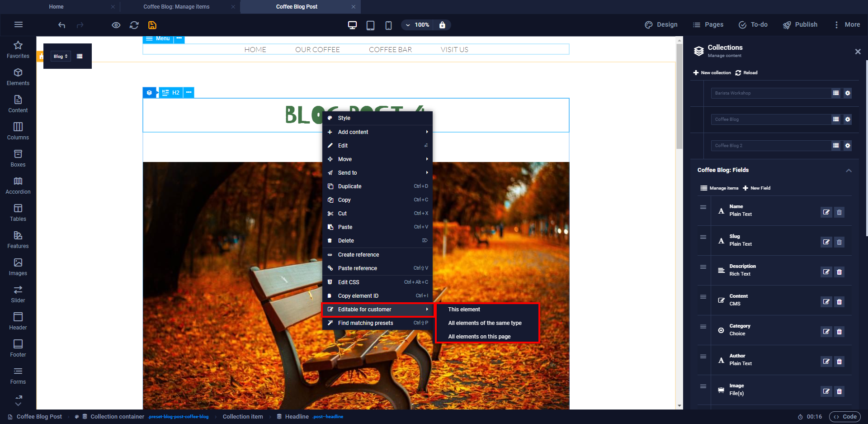The height and width of the screenshot is (424, 868).
Task: Open the 100% zoom dropdown
Action: (x=417, y=25)
